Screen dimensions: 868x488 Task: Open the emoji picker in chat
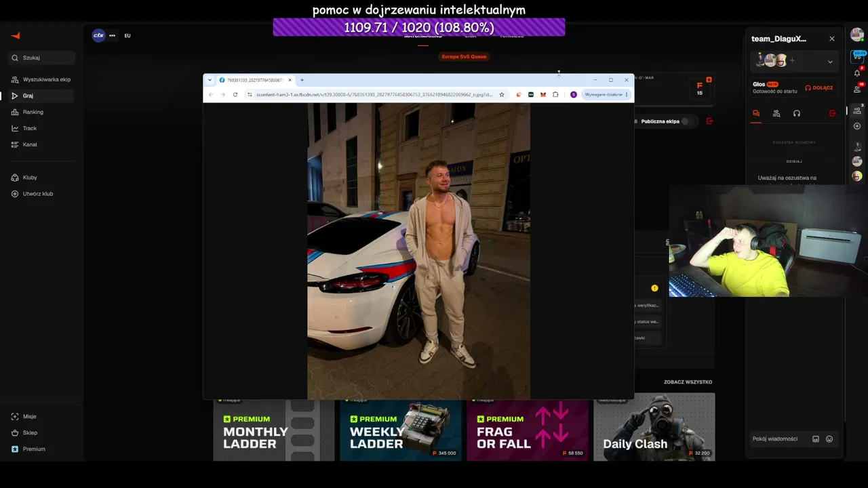click(829, 439)
